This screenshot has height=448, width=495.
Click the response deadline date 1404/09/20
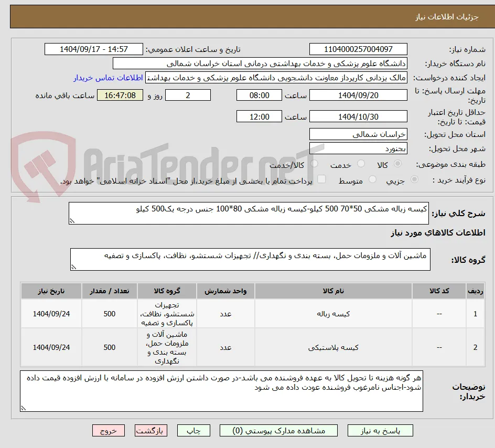(358, 95)
